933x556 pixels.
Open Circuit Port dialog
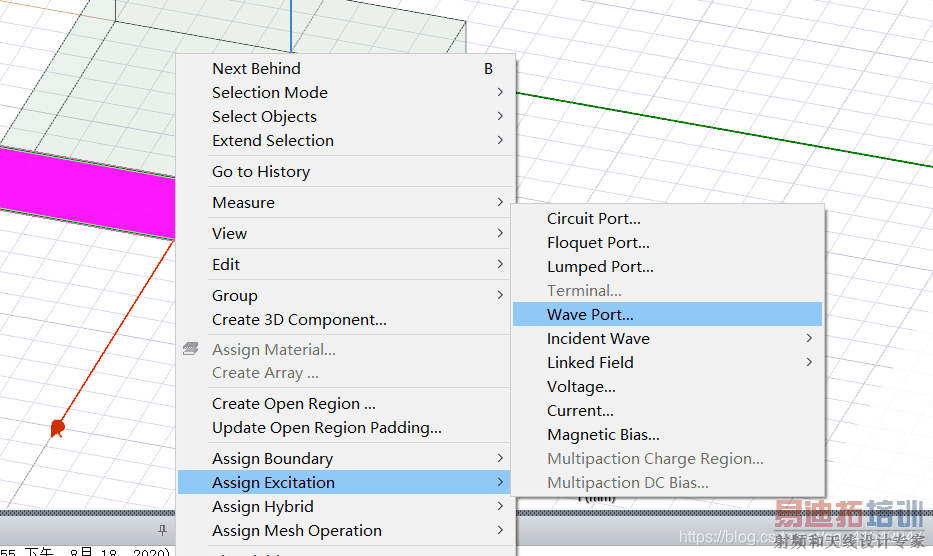pyautogui.click(x=593, y=218)
